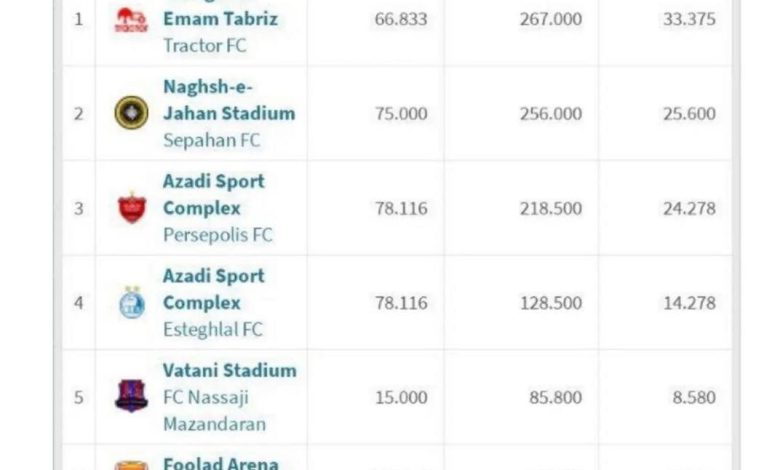Image resolution: width=780 pixels, height=470 pixels.
Task: Select the Esteghlal FC blue crest
Action: (x=132, y=302)
